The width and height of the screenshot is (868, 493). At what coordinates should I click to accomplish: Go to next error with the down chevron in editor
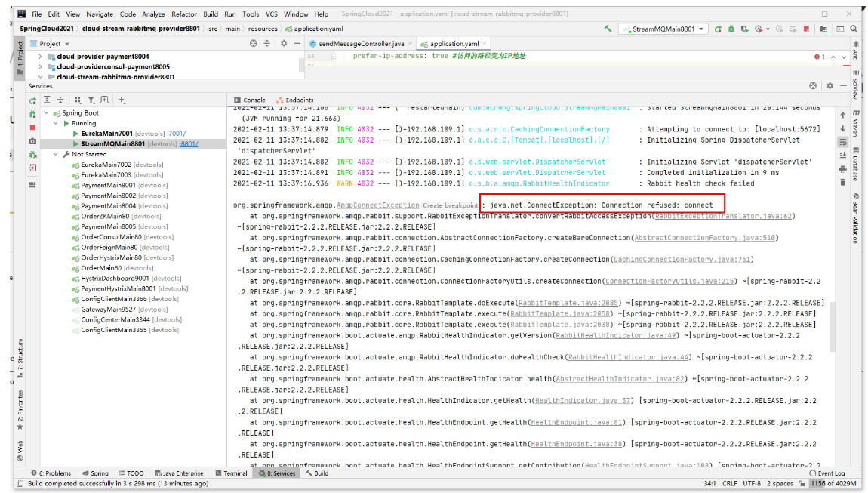[844, 57]
